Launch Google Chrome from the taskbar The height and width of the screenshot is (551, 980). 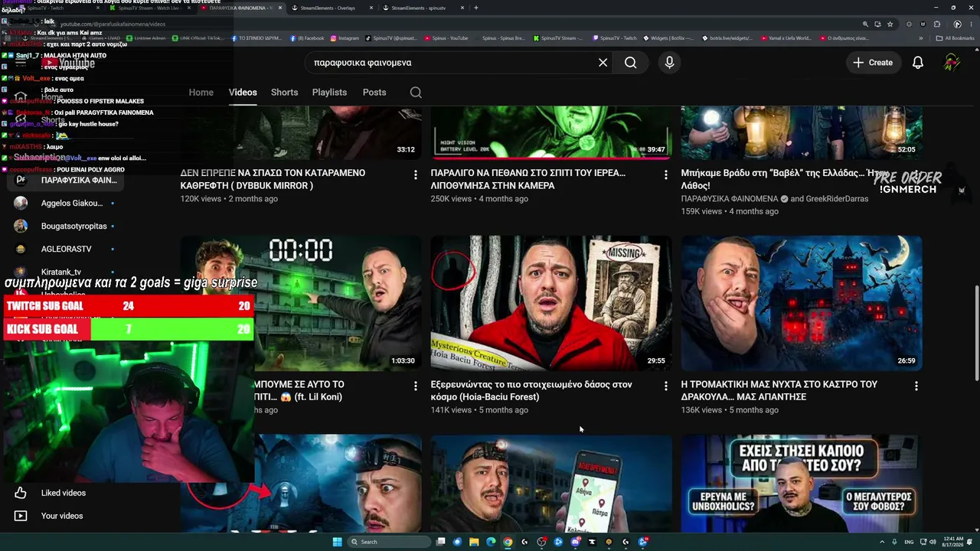tap(508, 542)
